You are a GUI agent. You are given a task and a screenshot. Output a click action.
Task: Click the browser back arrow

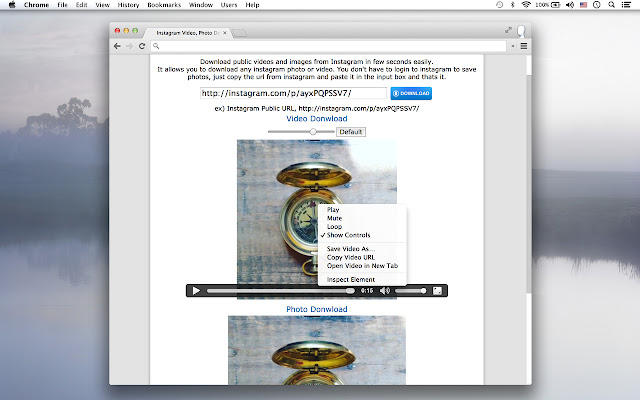(x=118, y=46)
